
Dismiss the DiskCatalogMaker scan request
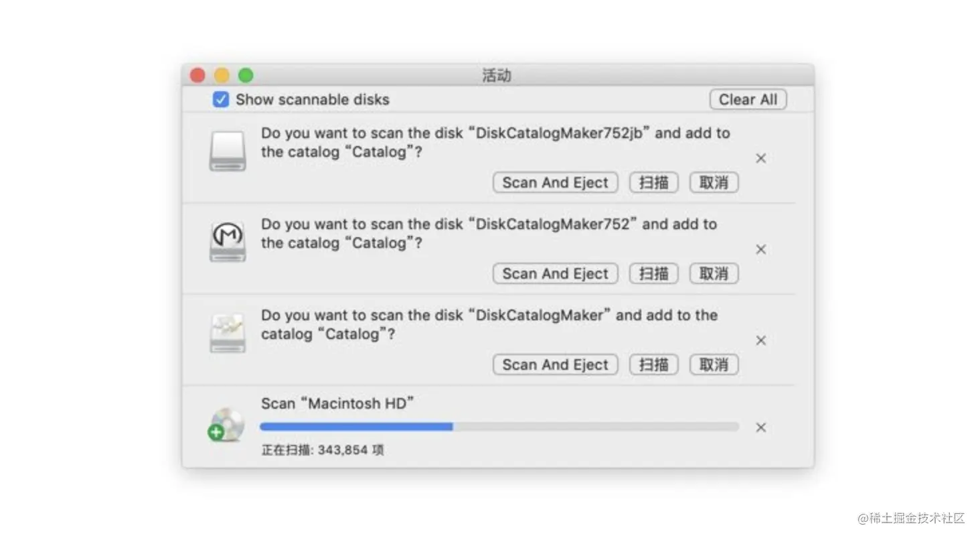760,341
